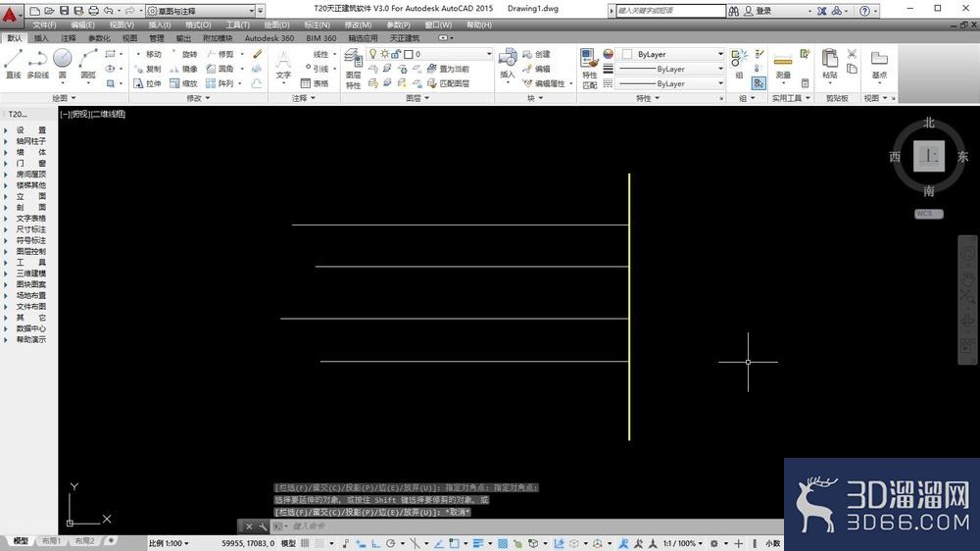Click the layer 0 color square
This screenshot has height=551, width=980.
pos(409,54)
